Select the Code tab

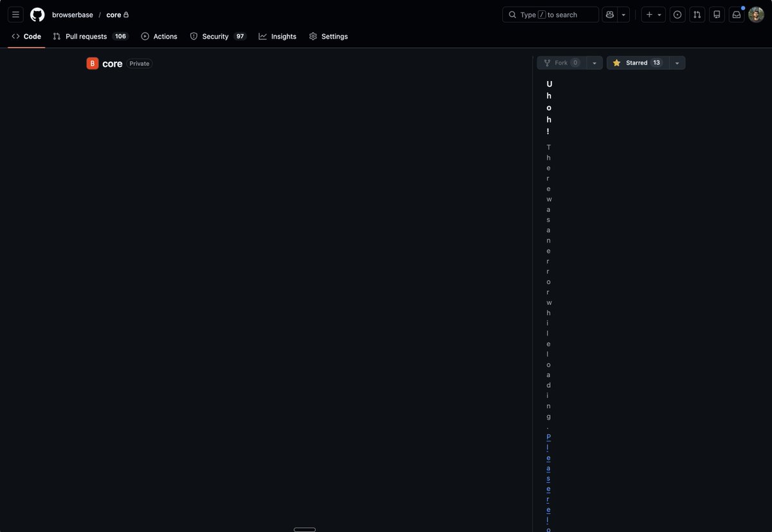(26, 37)
